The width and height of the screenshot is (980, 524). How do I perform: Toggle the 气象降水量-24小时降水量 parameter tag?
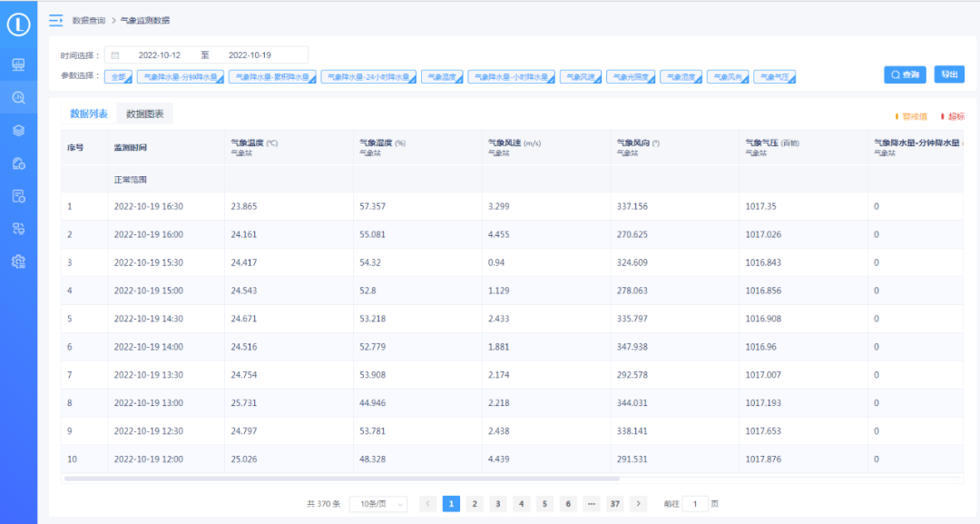click(368, 77)
